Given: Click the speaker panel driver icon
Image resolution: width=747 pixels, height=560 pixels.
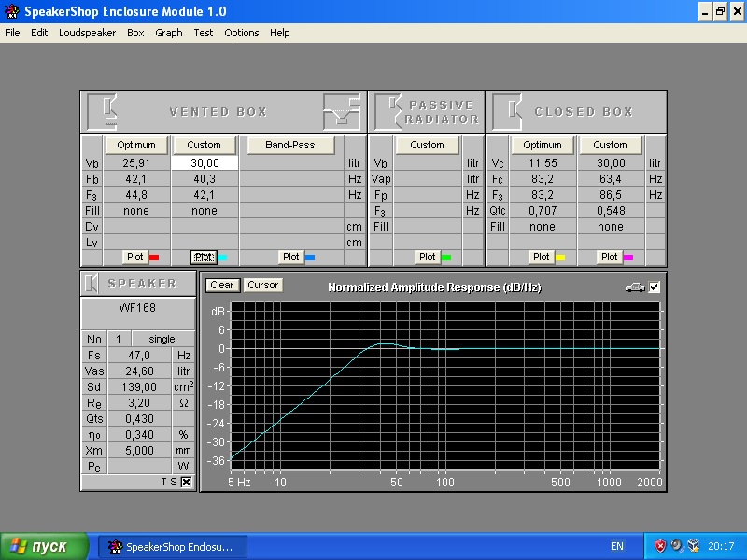Looking at the screenshot, I should 92,283.
